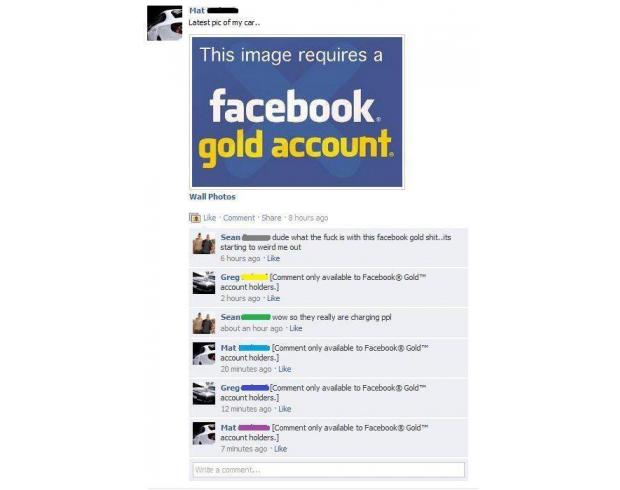620x490 pixels.
Task: Like Greg's comment from 2 hours ago
Action: (273, 299)
